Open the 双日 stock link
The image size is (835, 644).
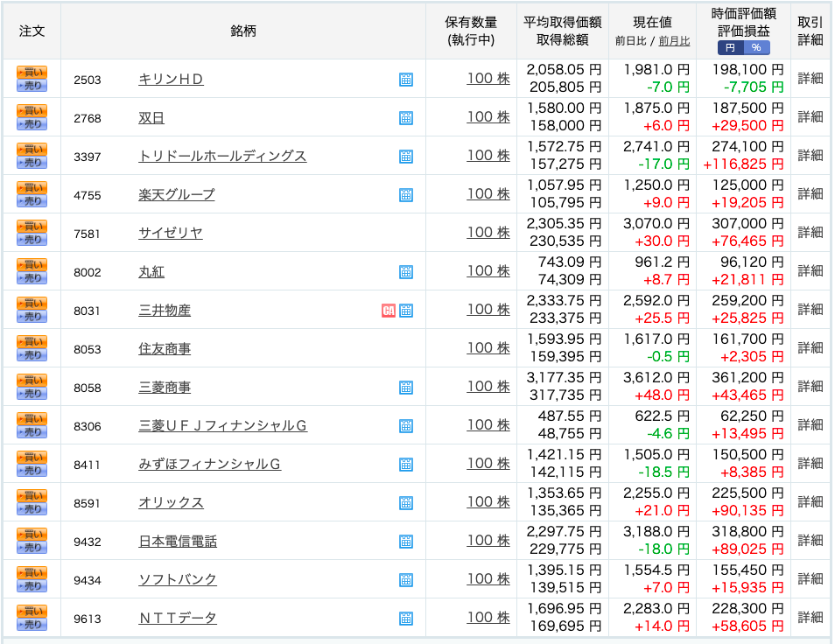click(x=151, y=117)
